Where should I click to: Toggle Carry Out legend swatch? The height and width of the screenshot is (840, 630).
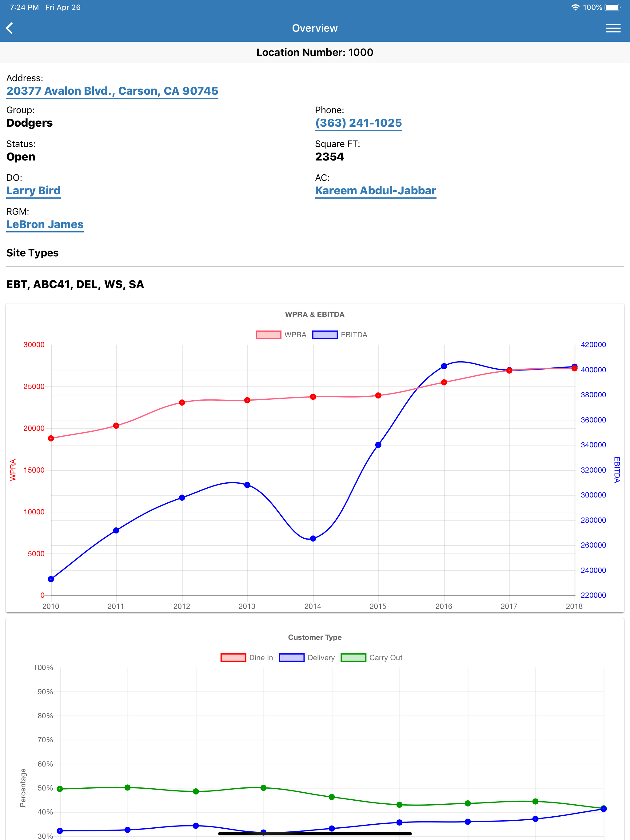[x=353, y=657]
